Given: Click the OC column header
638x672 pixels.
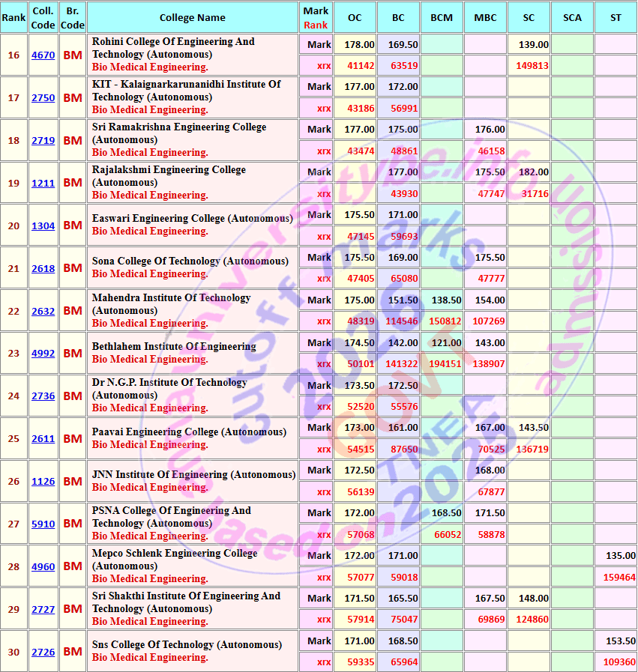Looking at the screenshot, I should pos(355,17).
